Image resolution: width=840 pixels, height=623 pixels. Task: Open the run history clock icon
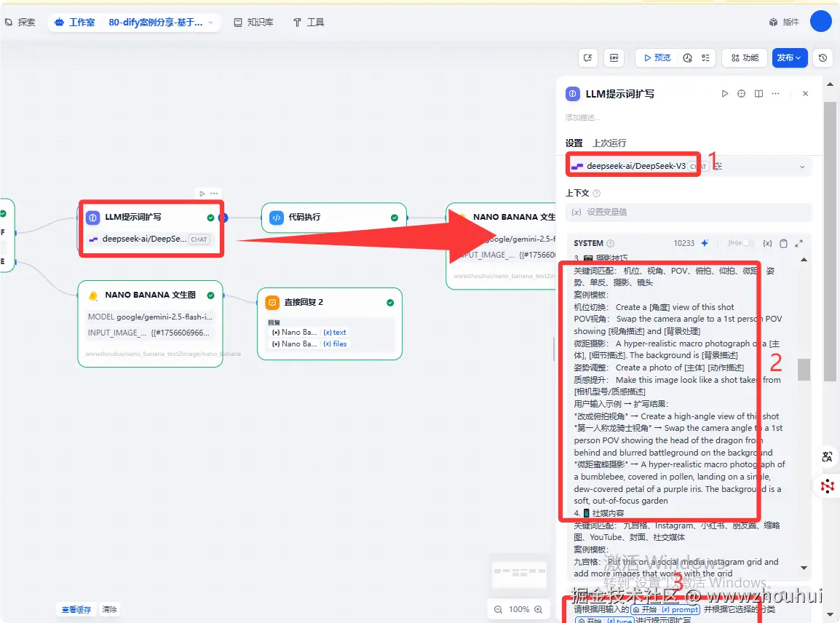[687, 57]
